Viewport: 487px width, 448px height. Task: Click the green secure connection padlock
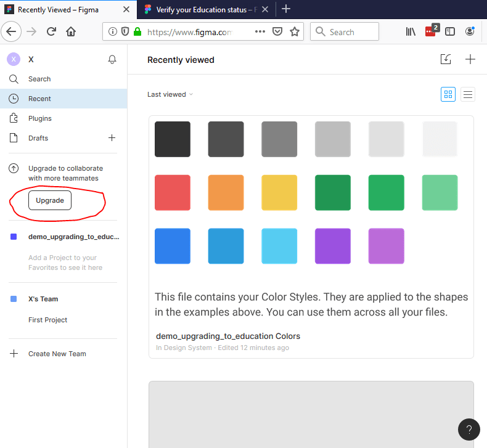coord(137,31)
